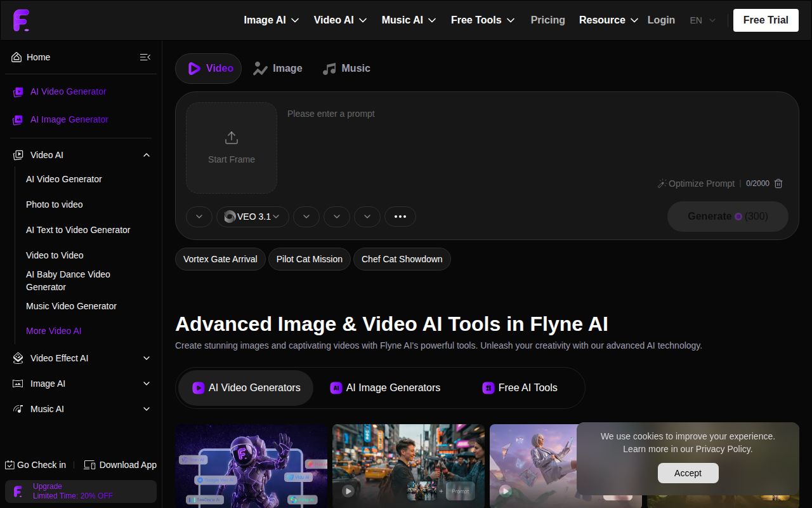Click the More Video AI link
Image resolution: width=812 pixels, height=508 pixels.
(x=54, y=331)
